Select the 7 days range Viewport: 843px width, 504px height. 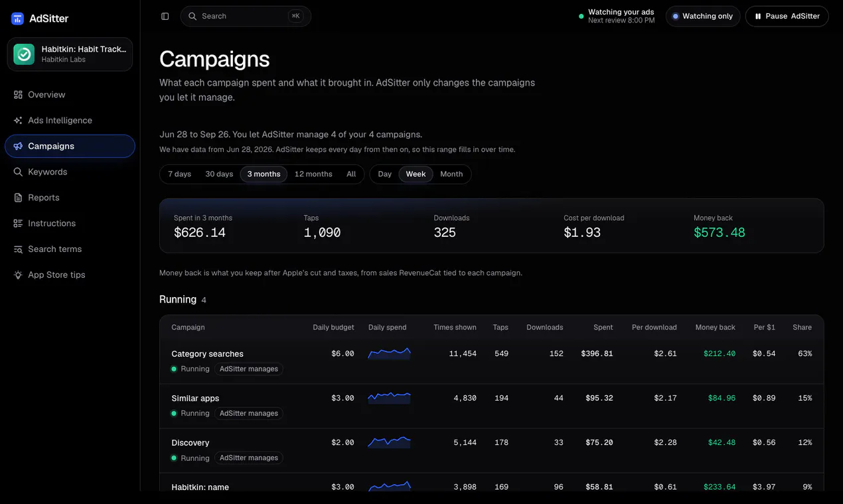pos(179,174)
